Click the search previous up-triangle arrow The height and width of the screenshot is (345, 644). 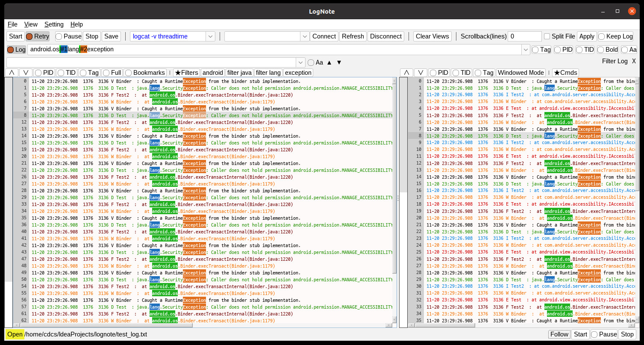coord(329,62)
